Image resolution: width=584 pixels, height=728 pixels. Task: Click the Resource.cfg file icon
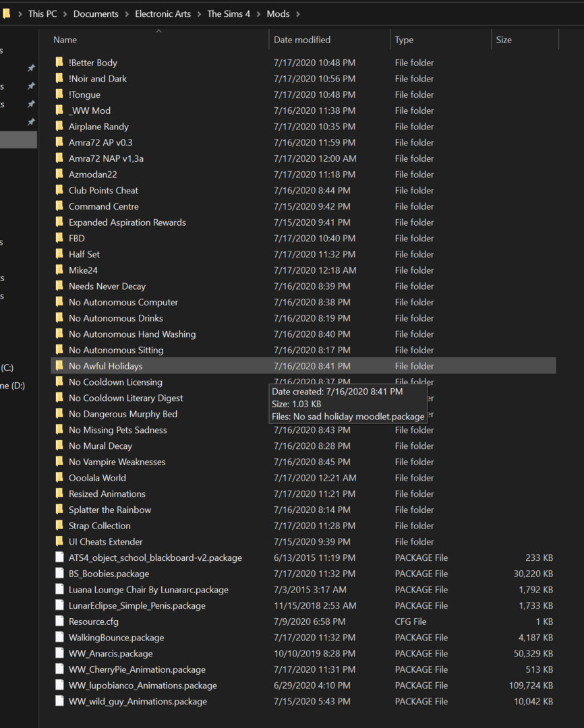tap(59, 621)
